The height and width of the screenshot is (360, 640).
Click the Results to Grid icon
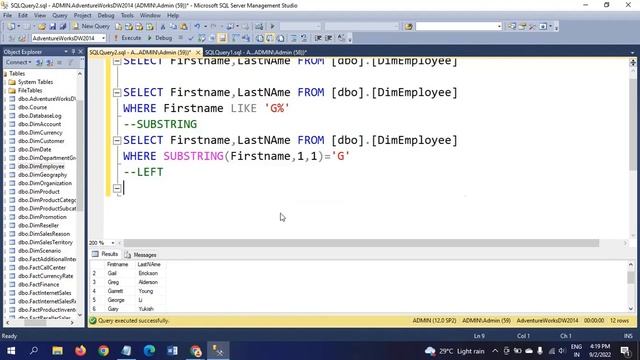pos(270,38)
